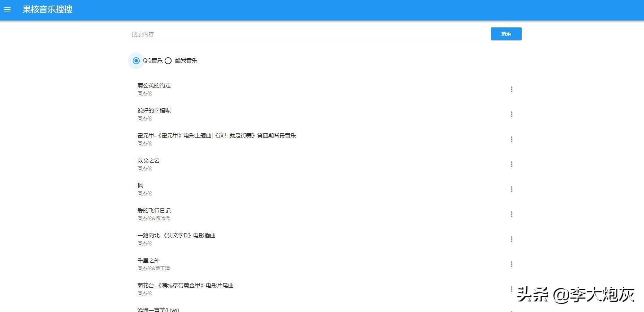Open more options for 蒲公英的约定
Image resolution: width=644 pixels, height=312 pixels.
tap(512, 89)
